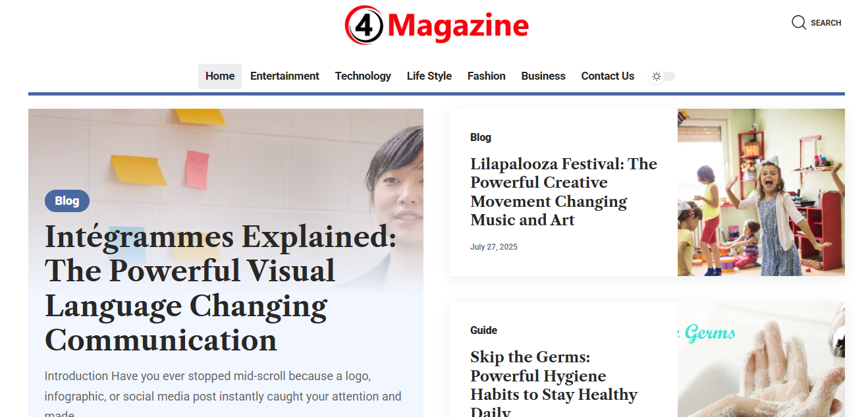This screenshot has height=417, width=868.
Task: Click the 4 Magazine logo
Action: [x=437, y=25]
